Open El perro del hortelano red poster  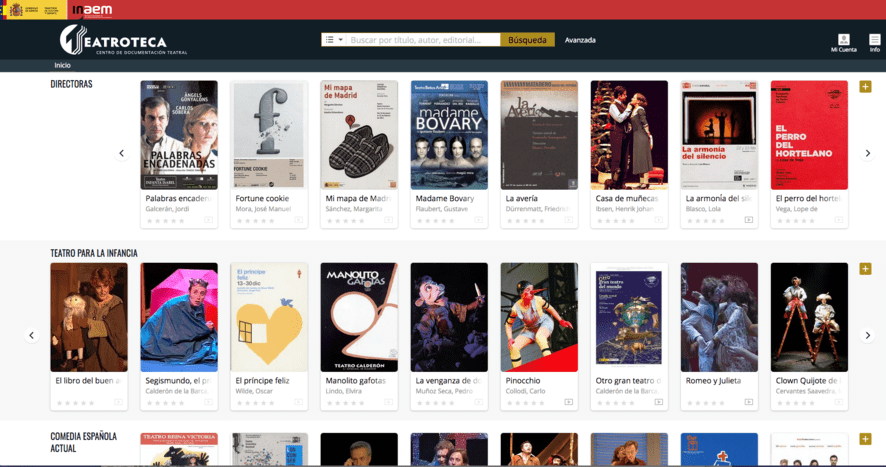click(x=809, y=135)
